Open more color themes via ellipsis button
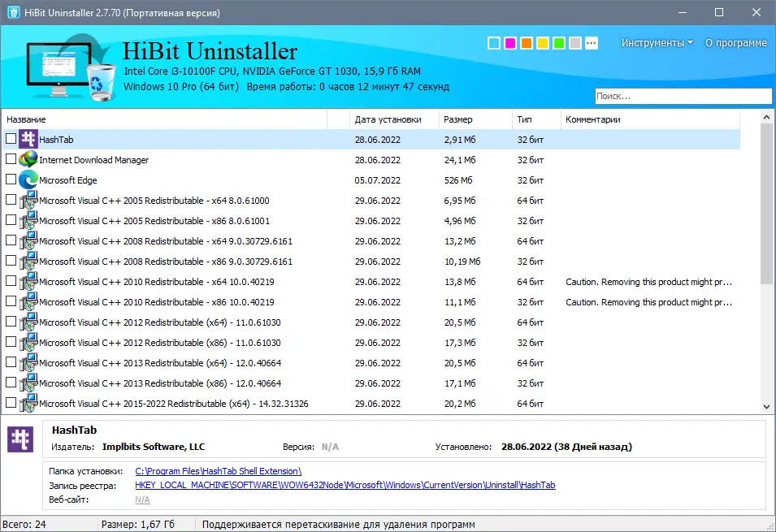776x532 pixels. [592, 43]
